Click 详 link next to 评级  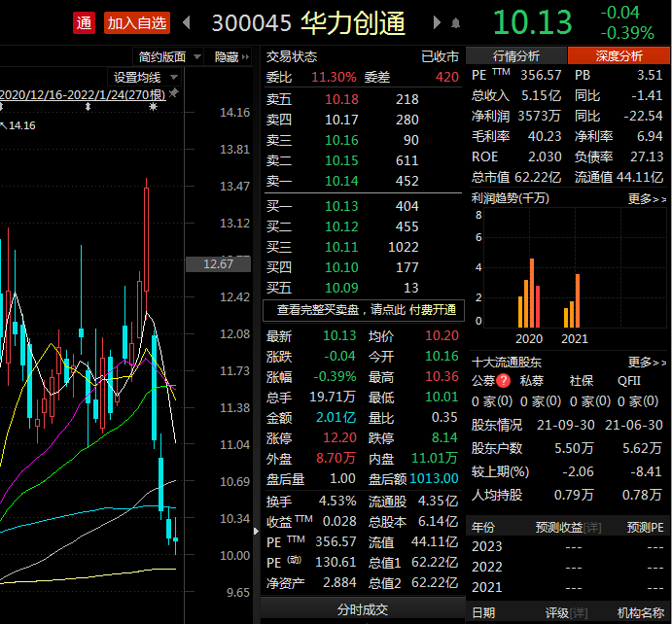click(579, 613)
